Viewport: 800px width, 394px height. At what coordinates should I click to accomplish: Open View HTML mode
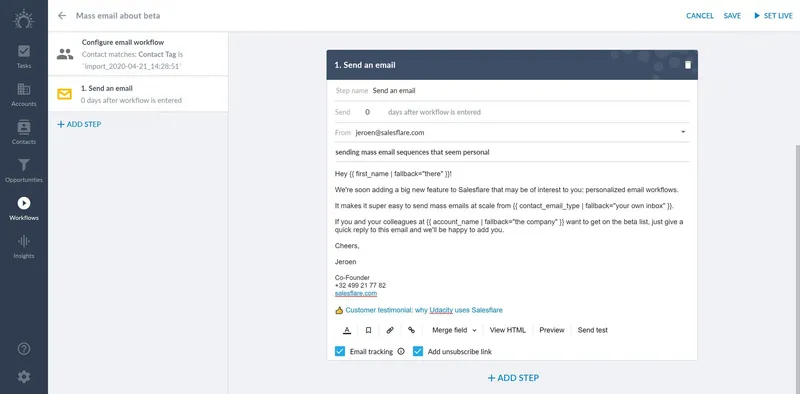coord(507,330)
